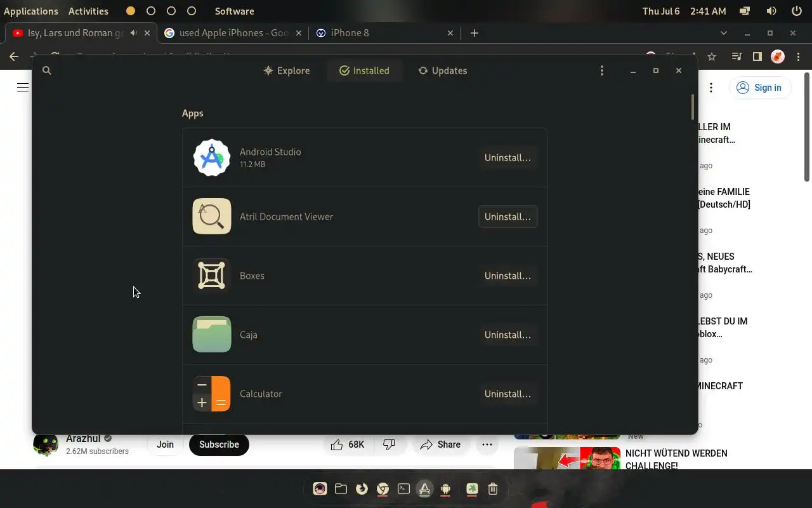Mute audio on the YouTube browser tab
812x508 pixels.
pyautogui.click(x=133, y=33)
